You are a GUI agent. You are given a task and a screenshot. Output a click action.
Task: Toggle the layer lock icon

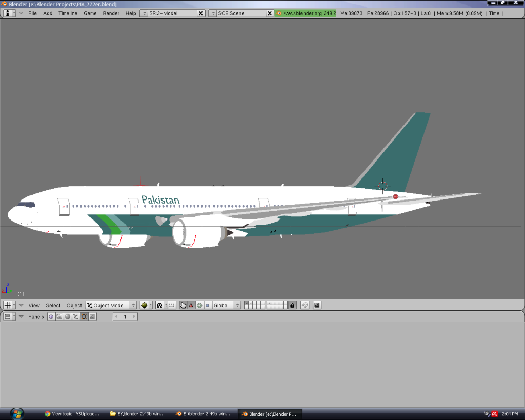[292, 305]
